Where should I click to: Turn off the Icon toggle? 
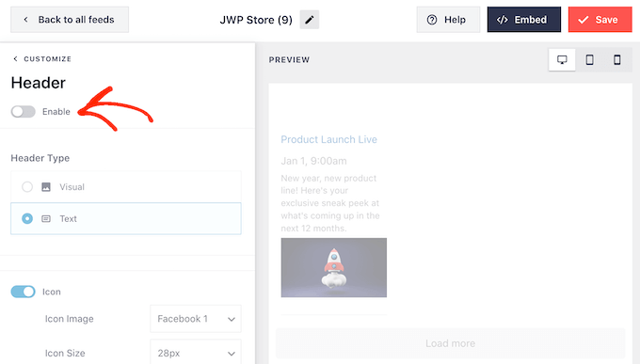(x=24, y=292)
